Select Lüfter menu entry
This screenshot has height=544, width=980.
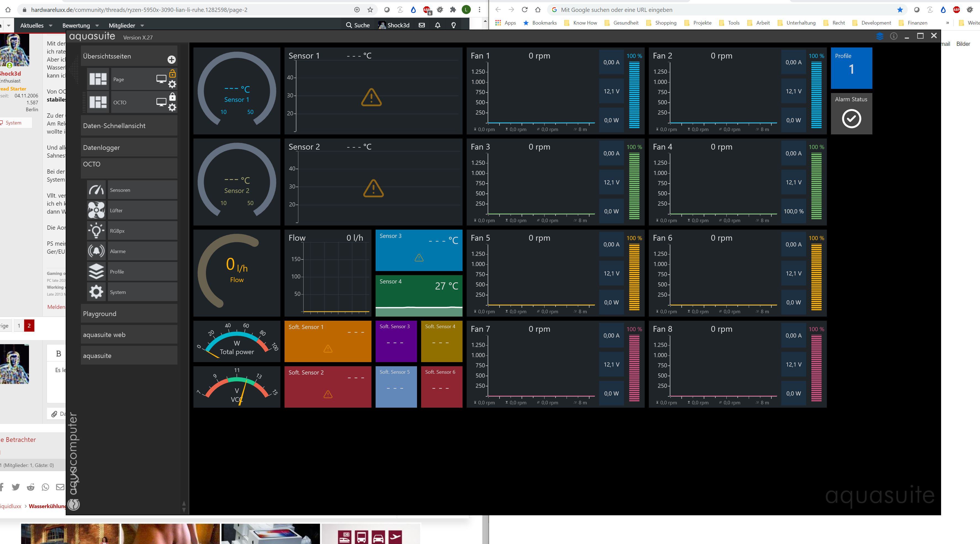(x=143, y=210)
